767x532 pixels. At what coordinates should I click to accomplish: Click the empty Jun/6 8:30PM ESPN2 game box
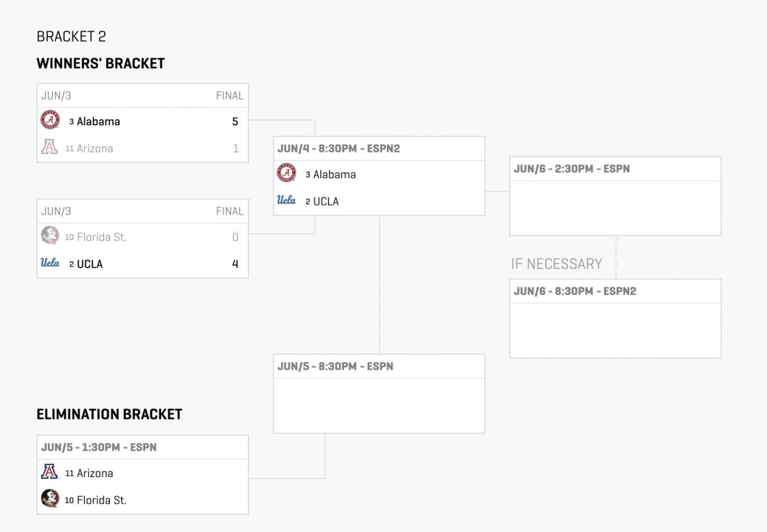tap(615, 330)
